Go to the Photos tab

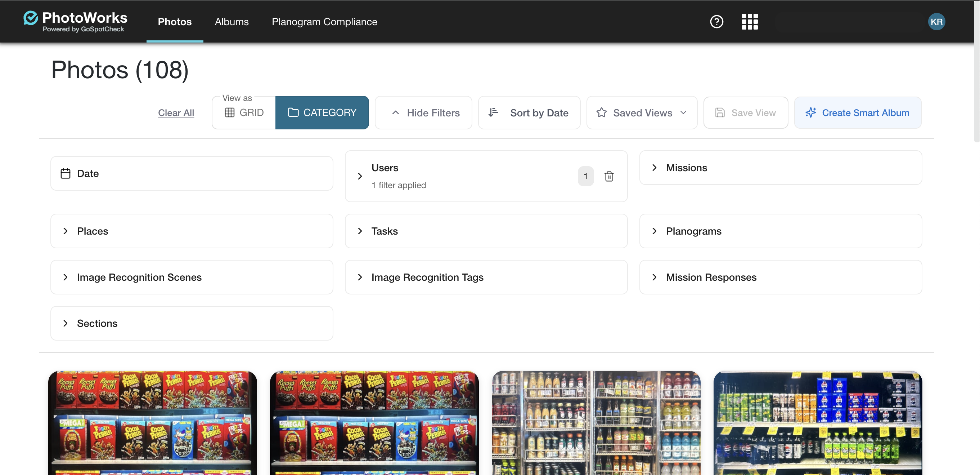(175, 22)
